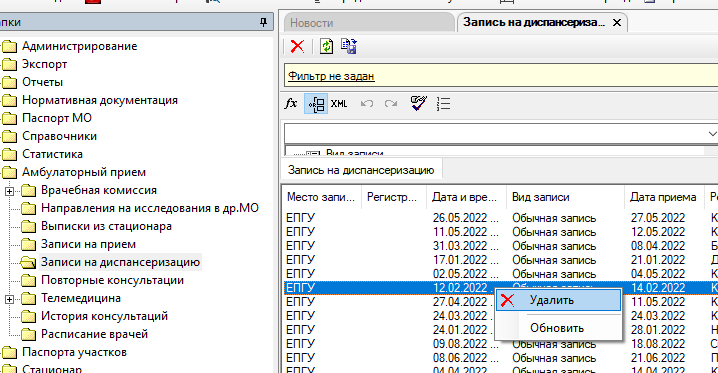
Task: Open the Отчеты folder
Action: (43, 82)
